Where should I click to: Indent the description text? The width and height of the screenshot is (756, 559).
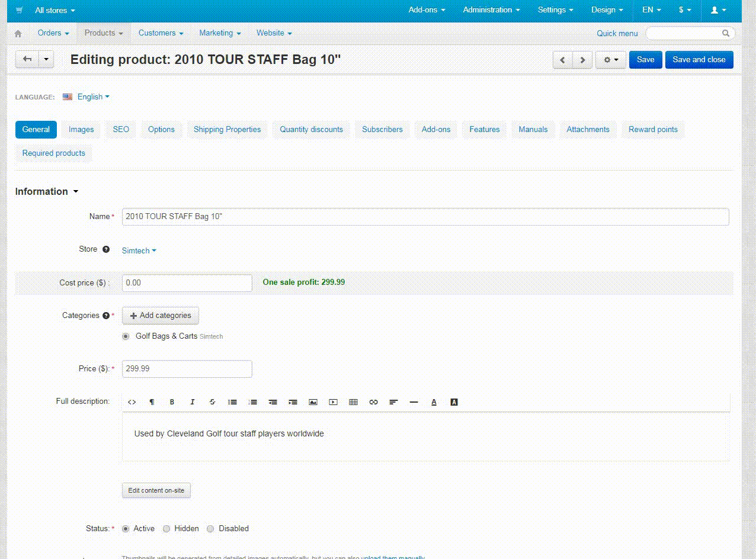[x=293, y=402]
